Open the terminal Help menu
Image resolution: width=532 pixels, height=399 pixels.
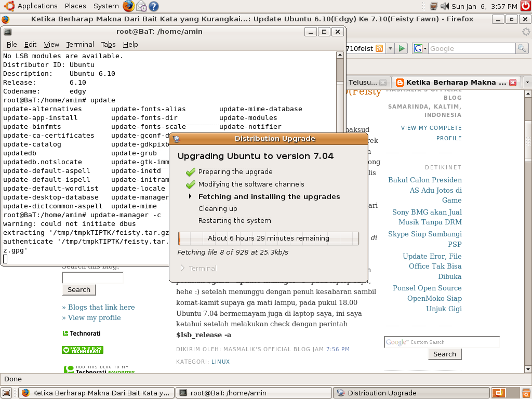130,45
